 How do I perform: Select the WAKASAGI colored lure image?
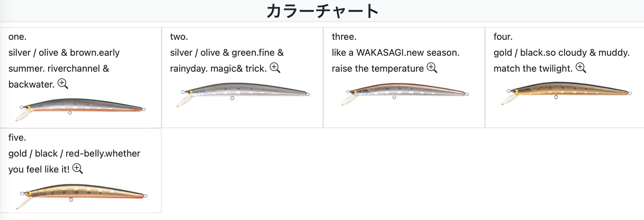pos(404,94)
